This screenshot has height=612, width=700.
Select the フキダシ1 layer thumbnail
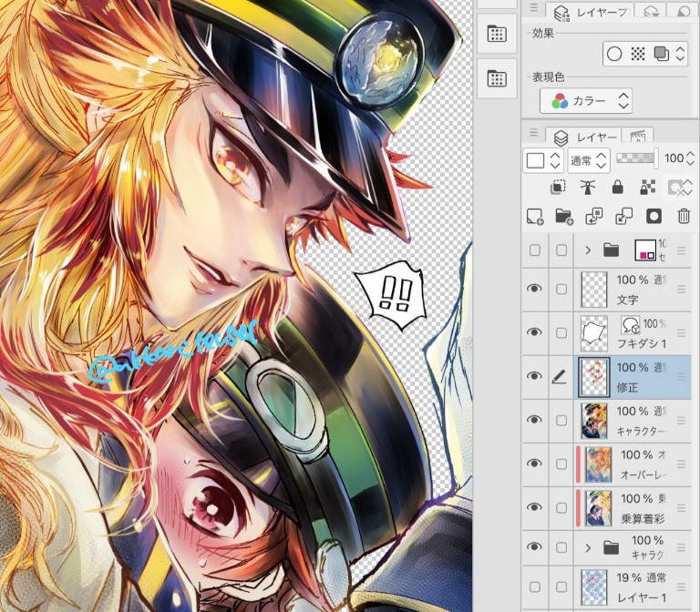coord(594,333)
